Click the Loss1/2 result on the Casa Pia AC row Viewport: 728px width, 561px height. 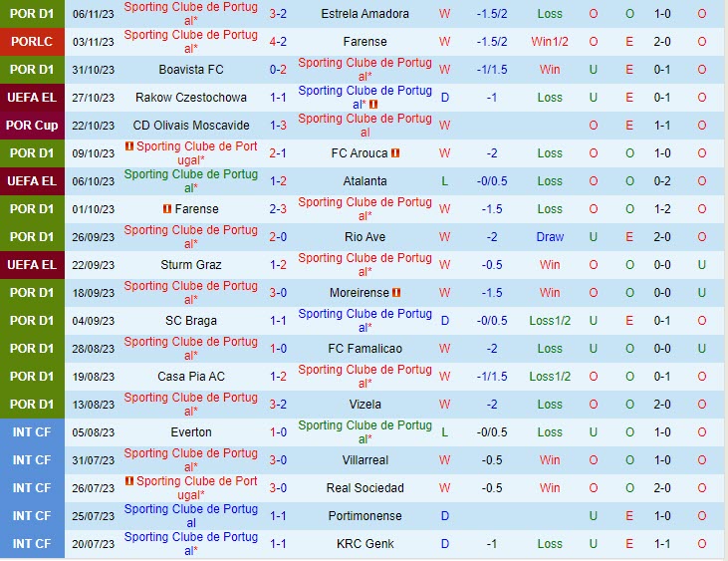click(550, 377)
